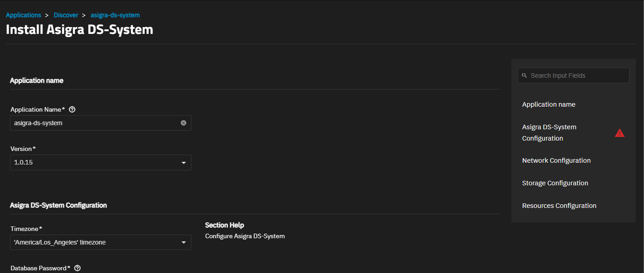Open the Discover breadcrumb link
Image resolution: width=644 pixels, height=273 pixels.
(x=66, y=15)
